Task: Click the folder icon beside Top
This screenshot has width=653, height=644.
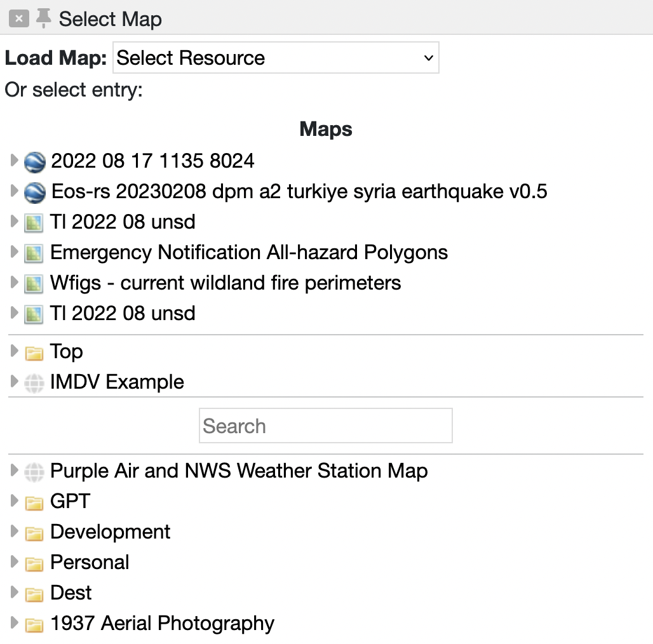Action: point(34,352)
